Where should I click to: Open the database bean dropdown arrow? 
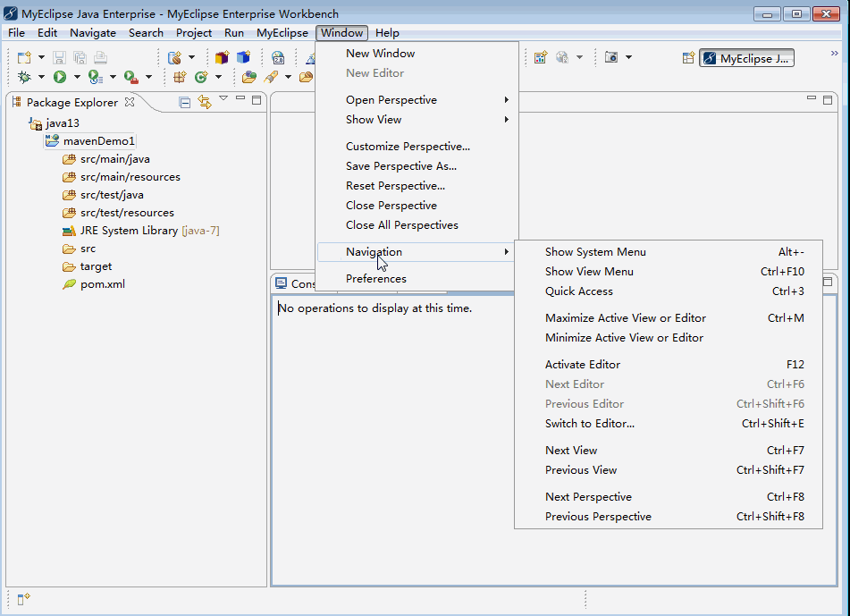coord(191,57)
